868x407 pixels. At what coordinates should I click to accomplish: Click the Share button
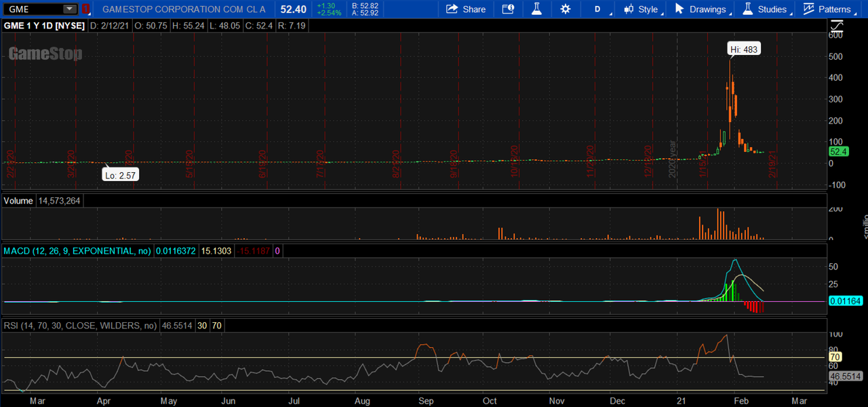(466, 9)
